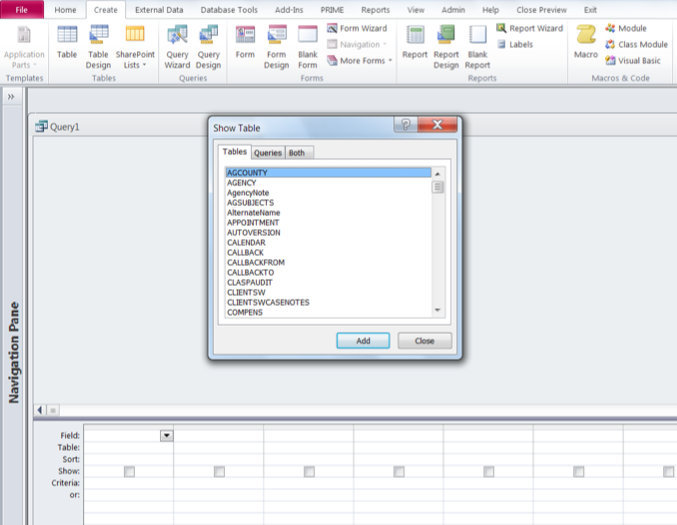Switch to the Queries tab in Show Table

pyautogui.click(x=267, y=153)
